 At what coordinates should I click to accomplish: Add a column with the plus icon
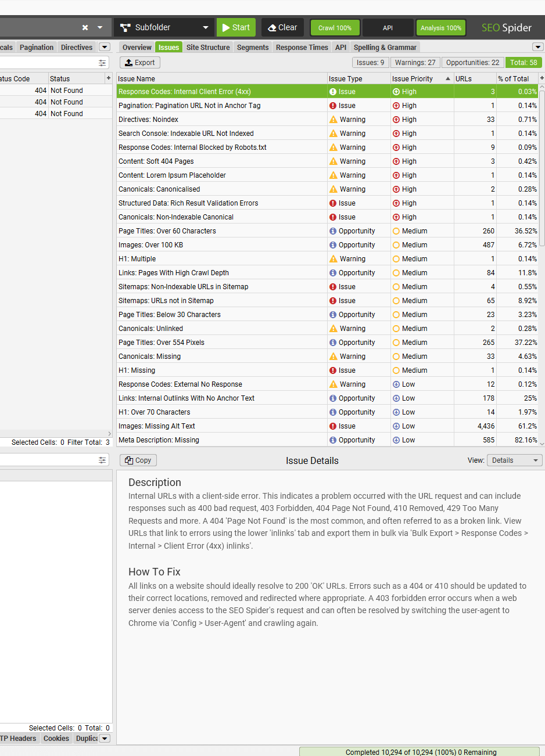[107, 78]
